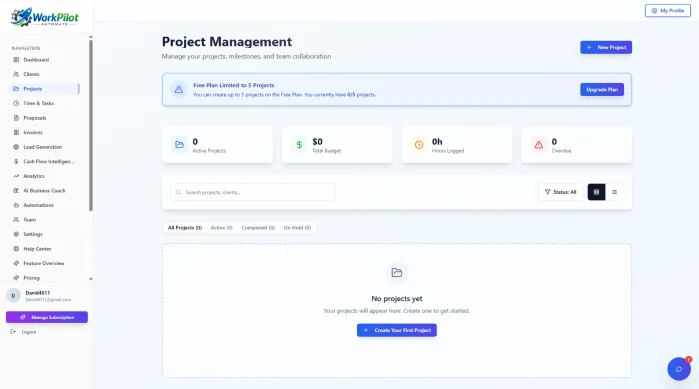The width and height of the screenshot is (699, 389).
Task: Open the Automations icon in sidebar
Action: pyautogui.click(x=16, y=205)
